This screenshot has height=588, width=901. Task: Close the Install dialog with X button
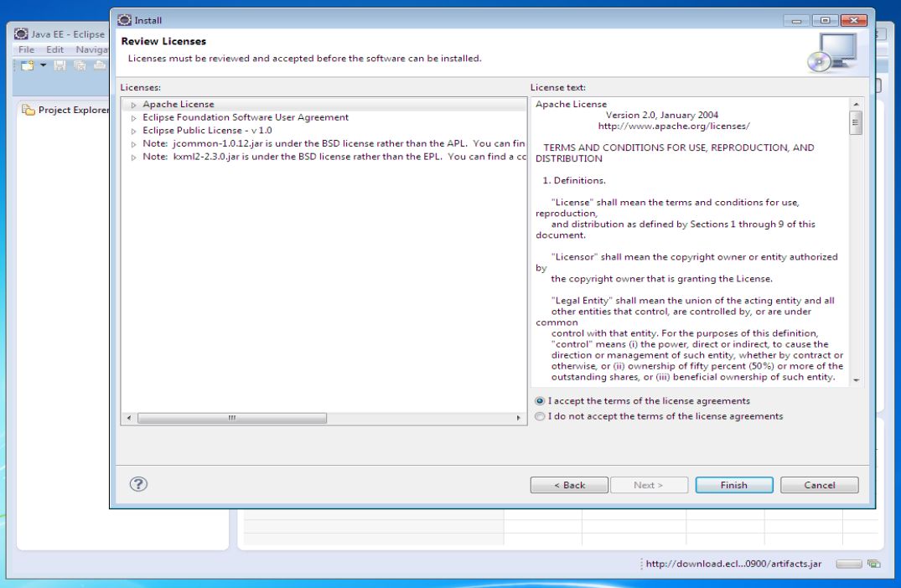[x=854, y=20]
